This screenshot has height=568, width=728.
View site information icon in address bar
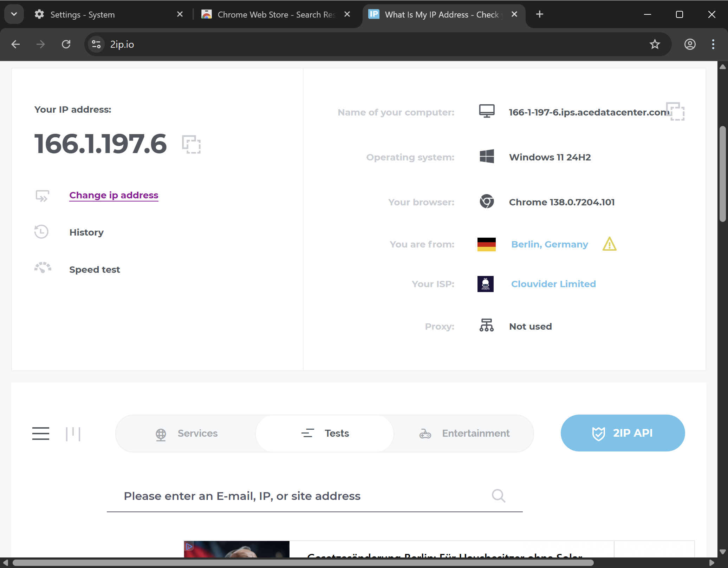point(96,44)
